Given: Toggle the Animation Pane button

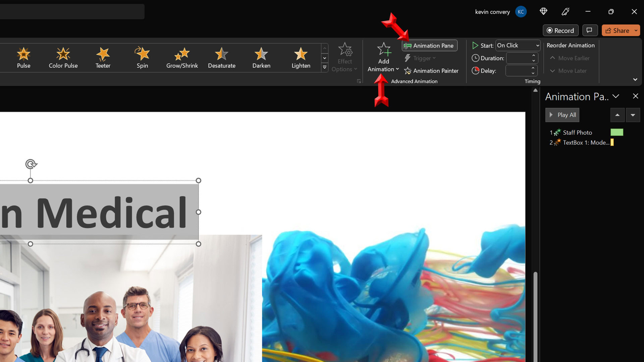Looking at the screenshot, I should point(429,46).
